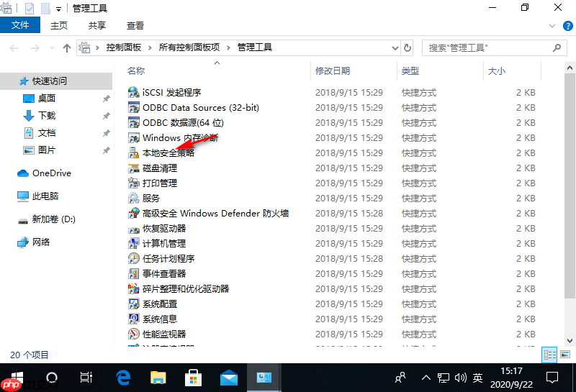Click the ODBC Data Sources (32-bit) icon
Viewport: 576px width, 392px height.
(133, 107)
